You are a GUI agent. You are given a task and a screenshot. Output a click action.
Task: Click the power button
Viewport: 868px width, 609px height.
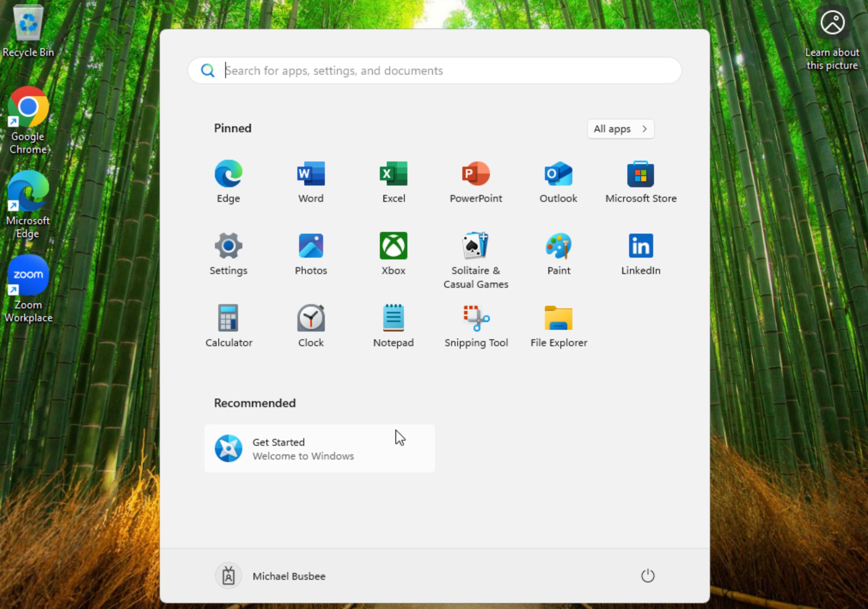(648, 576)
